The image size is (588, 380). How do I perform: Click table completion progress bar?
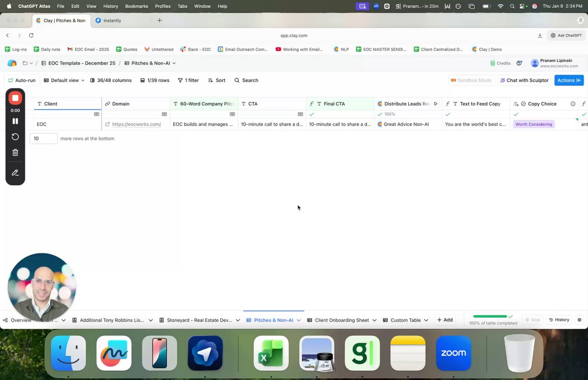click(x=490, y=316)
